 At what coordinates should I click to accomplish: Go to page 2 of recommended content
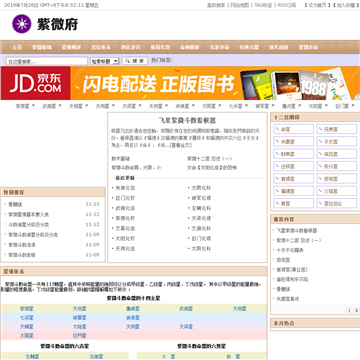(356, 310)
